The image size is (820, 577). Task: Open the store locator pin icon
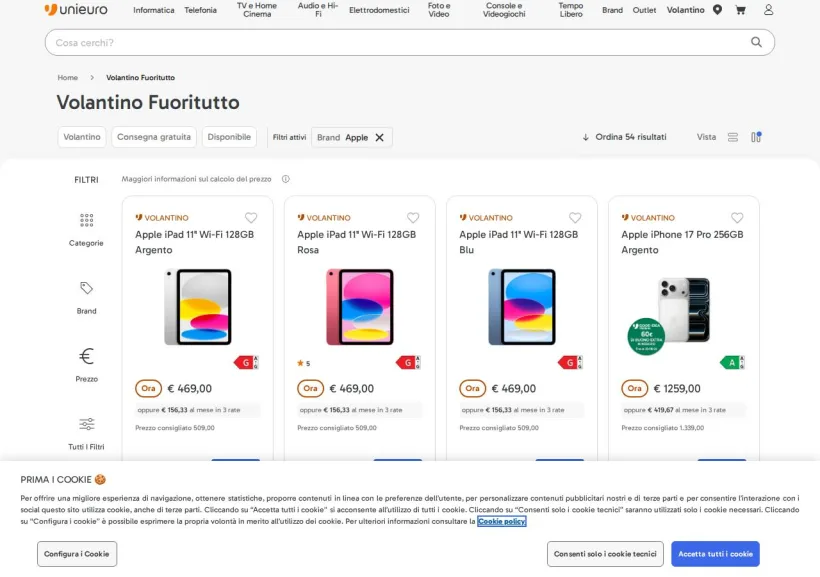click(x=718, y=9)
